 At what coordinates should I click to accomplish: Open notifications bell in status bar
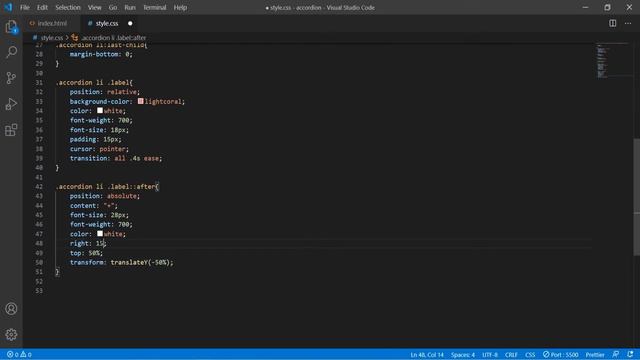(x=630, y=354)
